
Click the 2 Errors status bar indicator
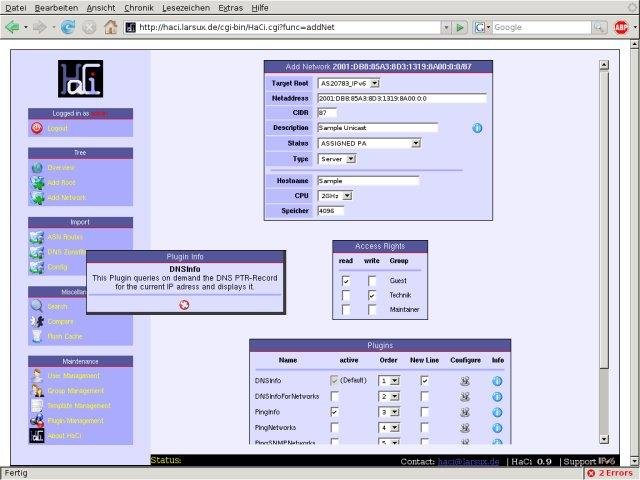[x=610, y=473]
